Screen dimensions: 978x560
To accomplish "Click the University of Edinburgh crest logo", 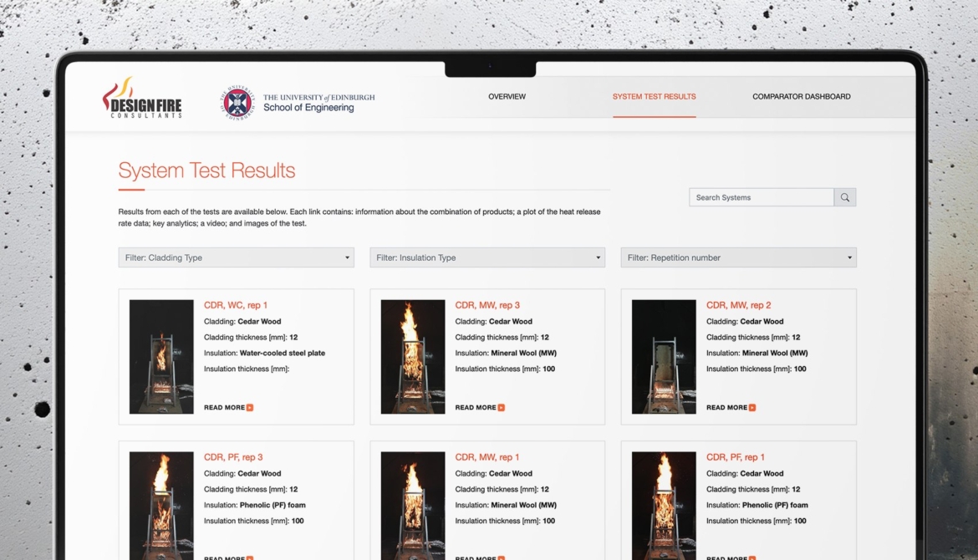I will click(237, 102).
